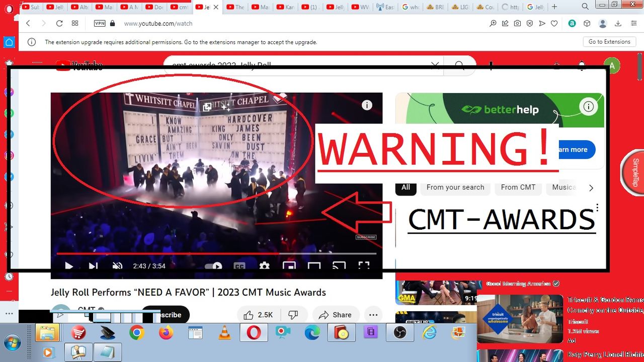Skip to the next video
Screen dimensions: 644x362
click(93, 266)
